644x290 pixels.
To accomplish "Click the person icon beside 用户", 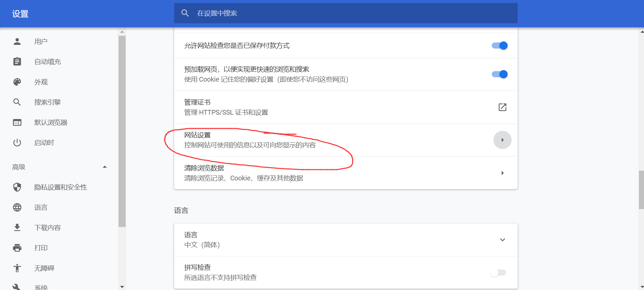I will (x=17, y=41).
